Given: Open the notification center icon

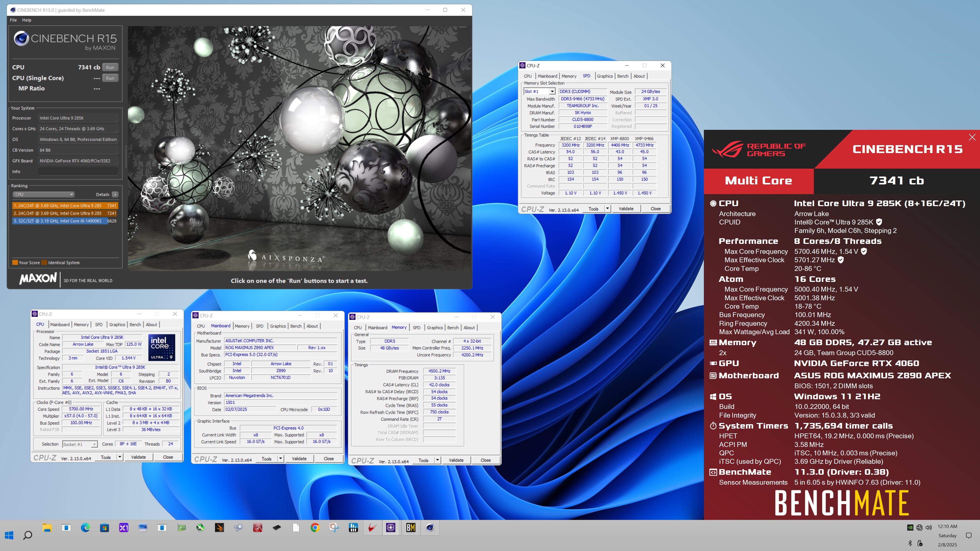Looking at the screenshot, I should tap(969, 535).
